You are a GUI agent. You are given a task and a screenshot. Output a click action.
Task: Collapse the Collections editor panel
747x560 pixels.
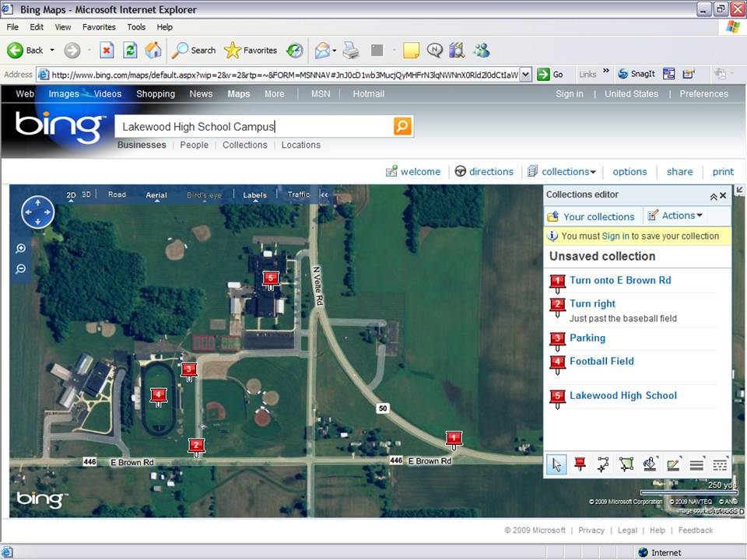714,196
